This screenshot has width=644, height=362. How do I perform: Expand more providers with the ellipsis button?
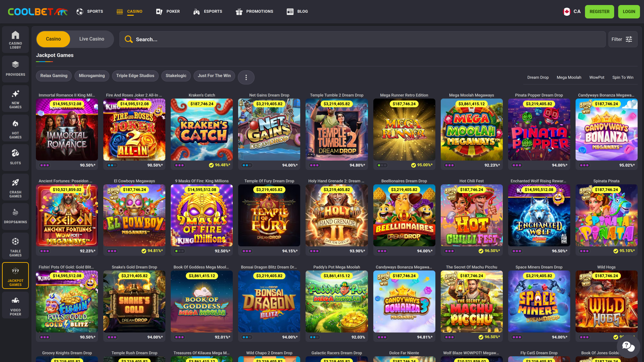point(246,77)
